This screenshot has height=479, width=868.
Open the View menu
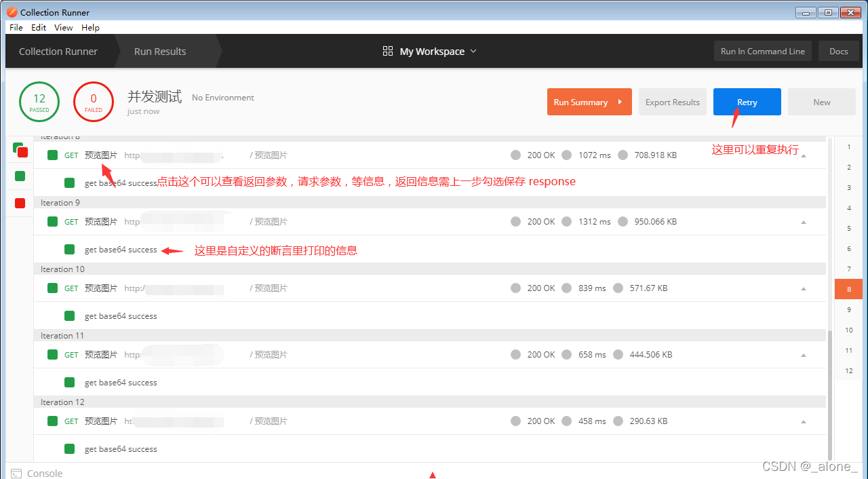point(64,27)
